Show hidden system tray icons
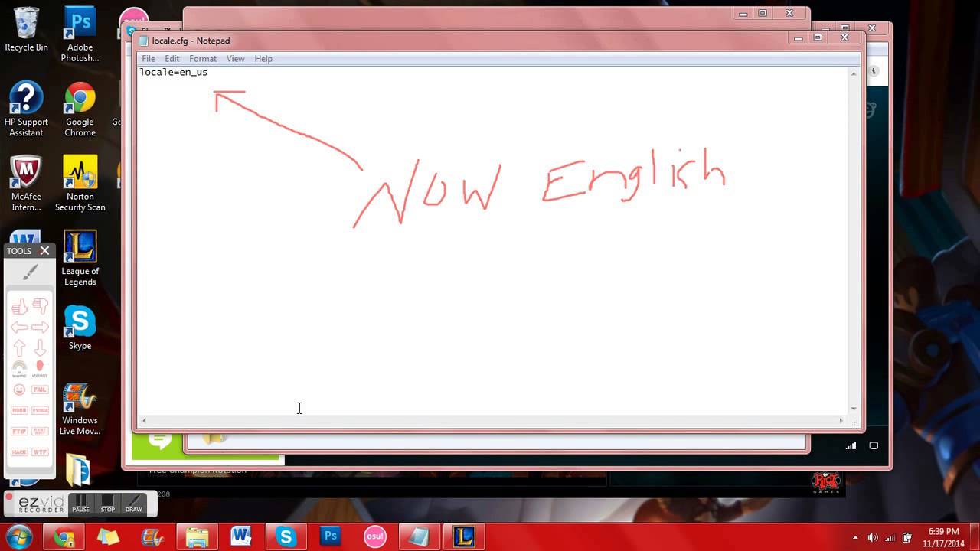Screen dimensions: 980x551 (856, 537)
